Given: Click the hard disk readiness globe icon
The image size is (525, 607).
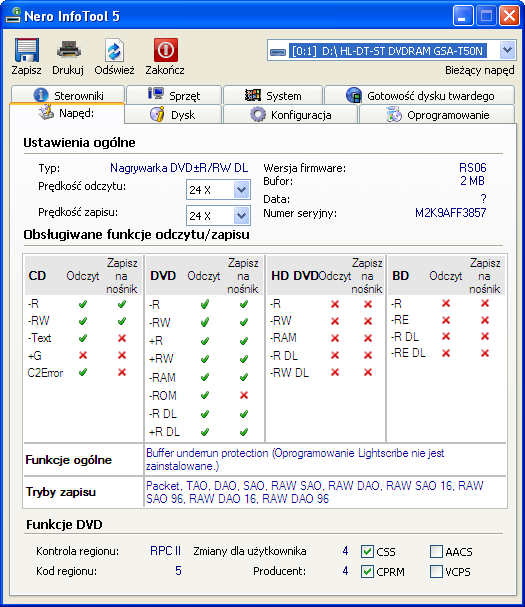Looking at the screenshot, I should (354, 95).
